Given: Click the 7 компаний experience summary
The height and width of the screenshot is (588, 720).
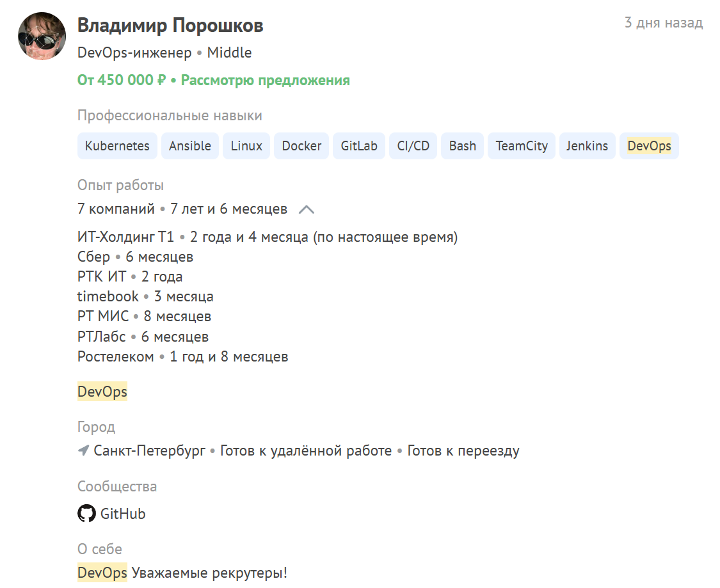Looking at the screenshot, I should [116, 209].
